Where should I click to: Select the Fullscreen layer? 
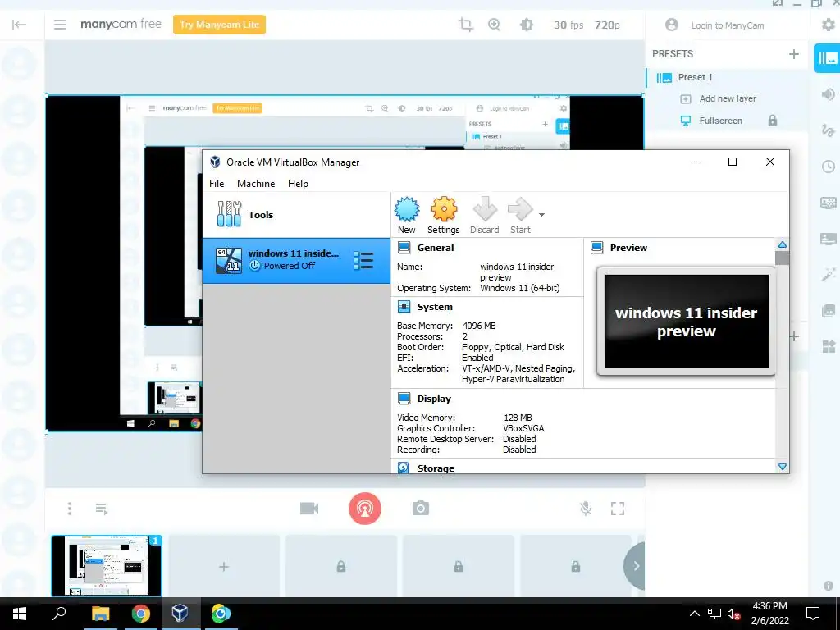point(720,121)
